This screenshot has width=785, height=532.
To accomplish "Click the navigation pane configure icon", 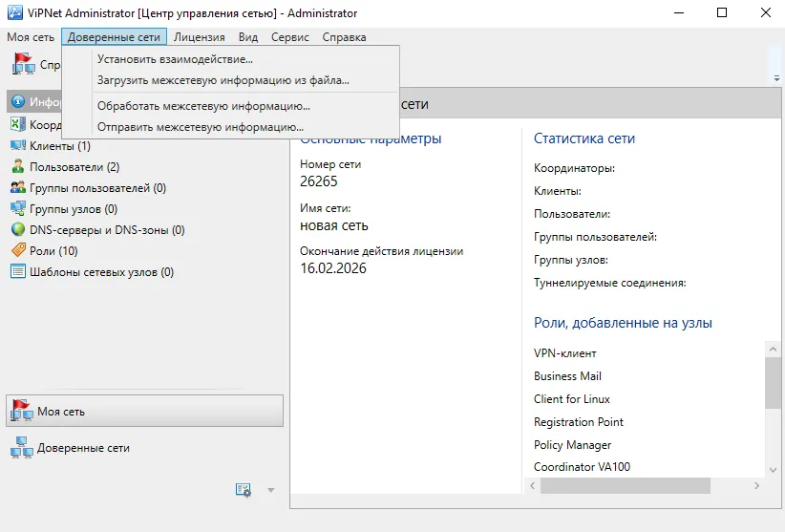I will (244, 490).
